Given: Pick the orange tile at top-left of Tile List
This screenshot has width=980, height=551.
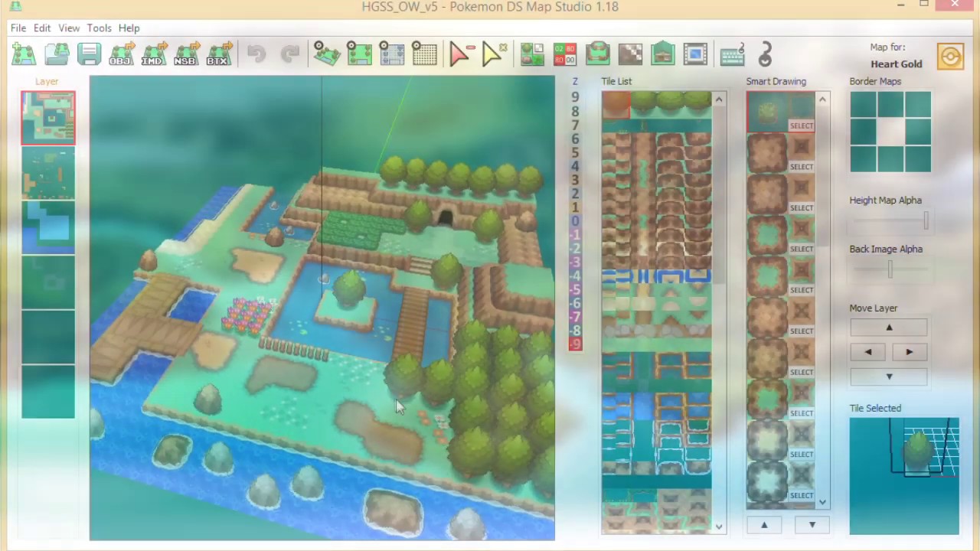Looking at the screenshot, I should point(616,105).
